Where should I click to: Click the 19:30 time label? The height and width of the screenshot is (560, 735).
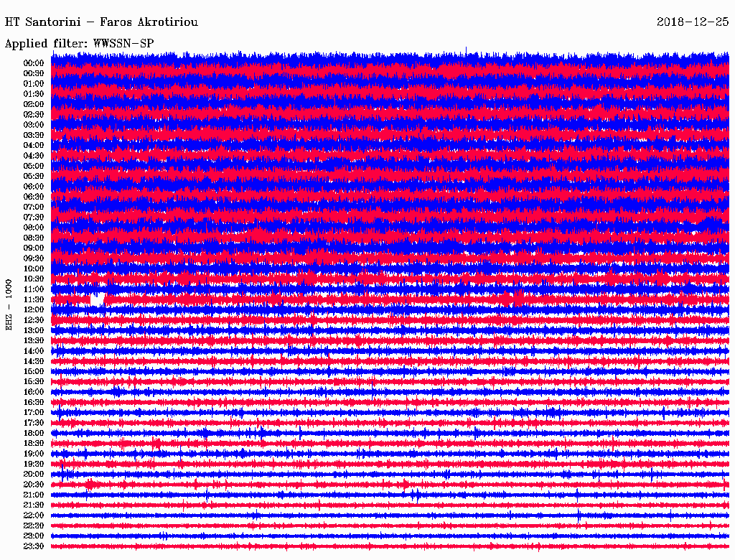34,465
